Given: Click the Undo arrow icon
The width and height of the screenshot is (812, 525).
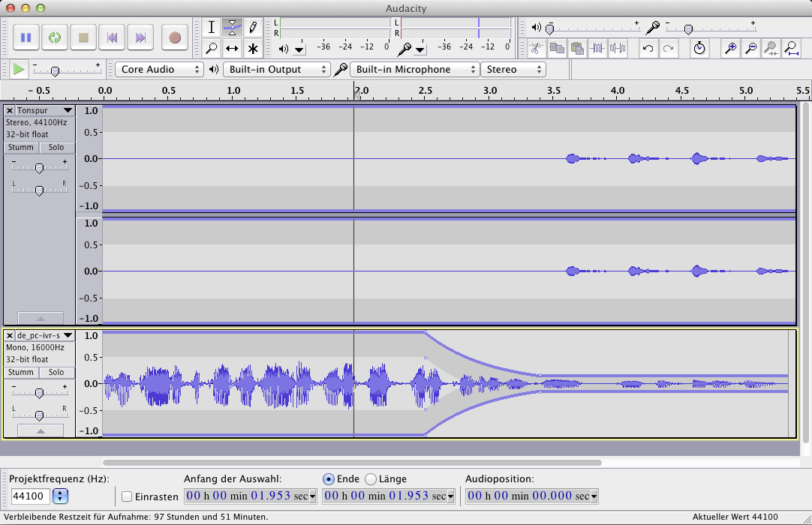Looking at the screenshot, I should click(648, 48).
